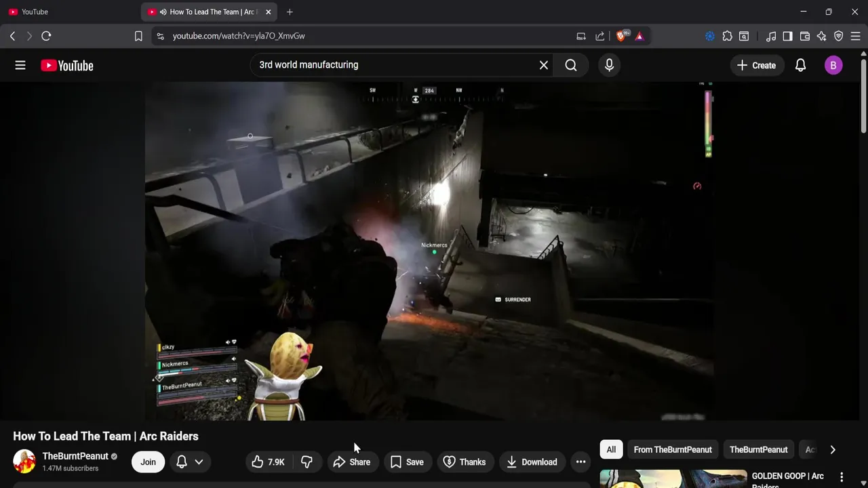View site information icon in address bar
The height and width of the screenshot is (488, 868).
tap(160, 36)
